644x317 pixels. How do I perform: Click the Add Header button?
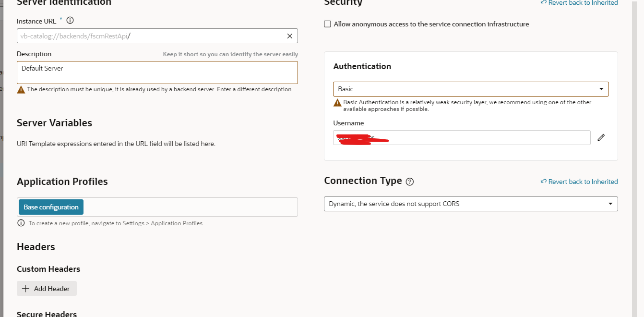[x=47, y=289]
